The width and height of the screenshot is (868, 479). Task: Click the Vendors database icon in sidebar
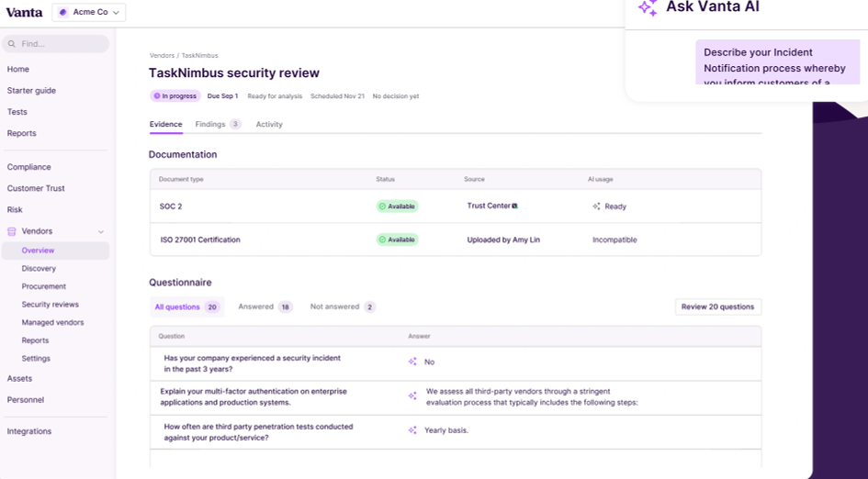(x=12, y=231)
